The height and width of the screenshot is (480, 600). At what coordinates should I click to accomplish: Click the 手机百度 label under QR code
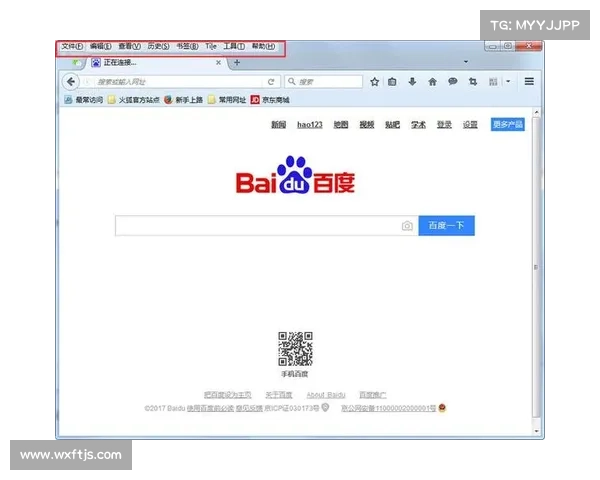pos(295,374)
